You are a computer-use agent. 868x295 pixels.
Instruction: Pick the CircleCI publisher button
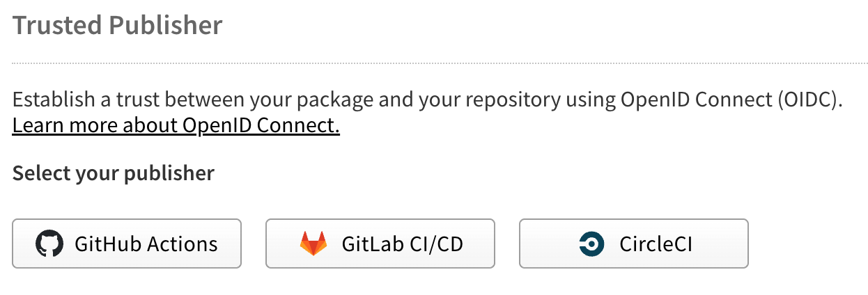pyautogui.click(x=633, y=244)
